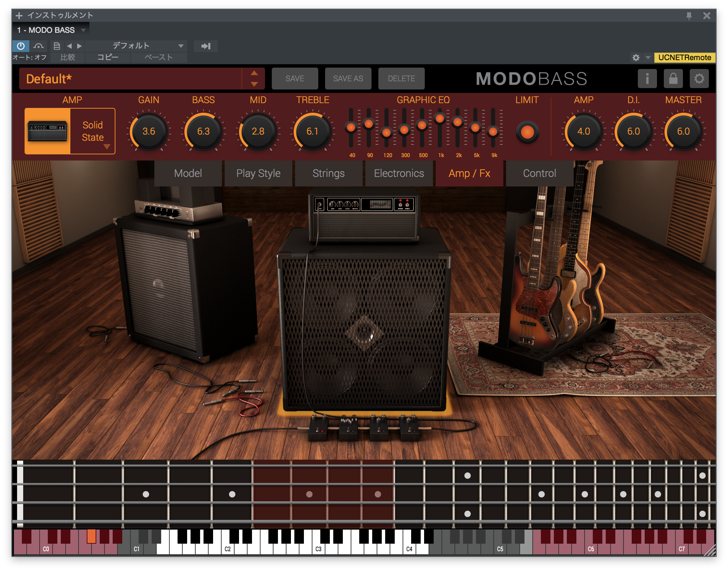
Task: Click the skip-to-end arrow icon in the toolbar
Action: [206, 46]
